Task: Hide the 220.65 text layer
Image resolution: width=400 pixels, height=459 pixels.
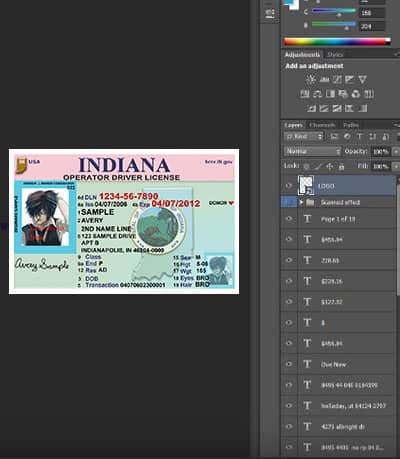Action: pyautogui.click(x=289, y=260)
